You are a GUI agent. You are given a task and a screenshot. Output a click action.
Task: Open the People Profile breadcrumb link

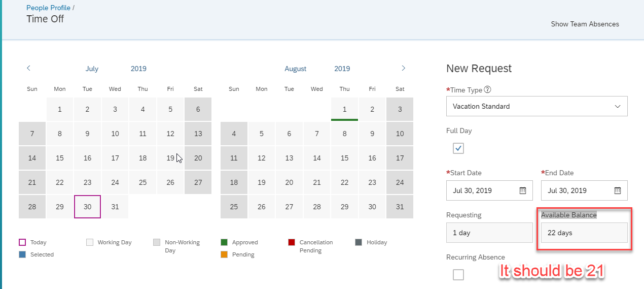pyautogui.click(x=49, y=8)
